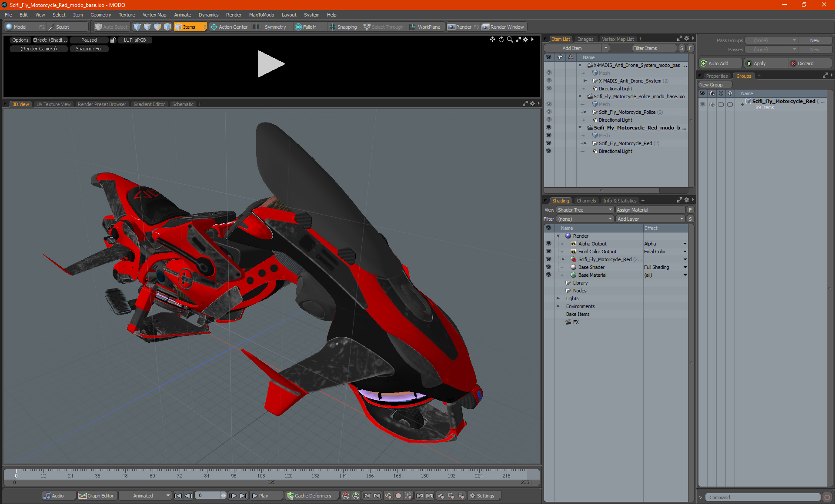The width and height of the screenshot is (835, 504).
Task: Click the Cache Deformers button
Action: [309, 496]
